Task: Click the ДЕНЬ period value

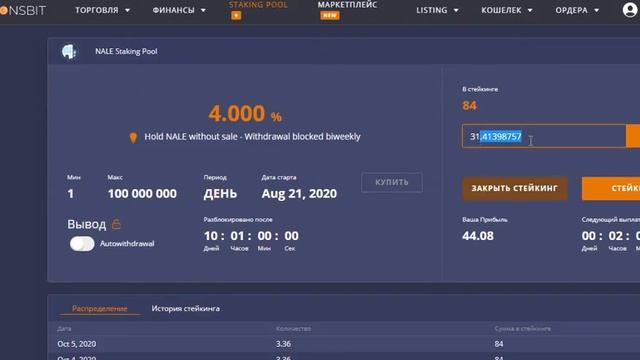Action: click(x=220, y=193)
